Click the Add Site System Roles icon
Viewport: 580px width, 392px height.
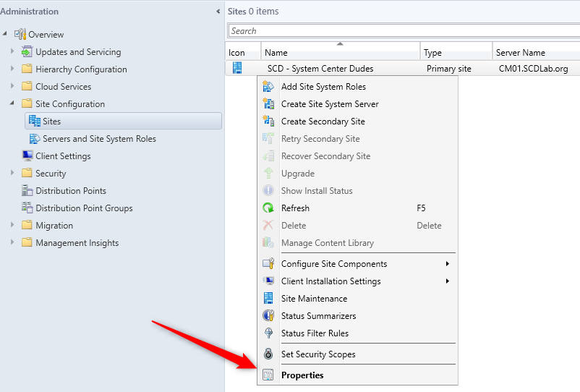[268, 87]
